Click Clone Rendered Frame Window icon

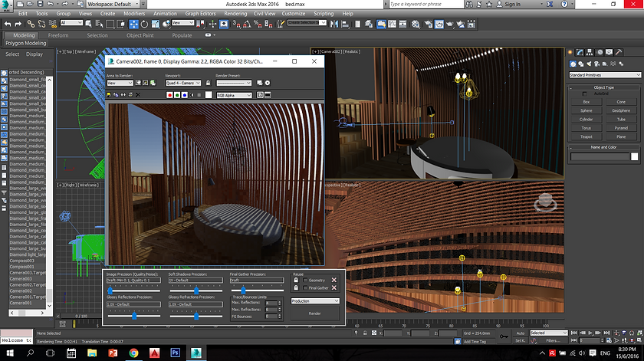(x=123, y=95)
